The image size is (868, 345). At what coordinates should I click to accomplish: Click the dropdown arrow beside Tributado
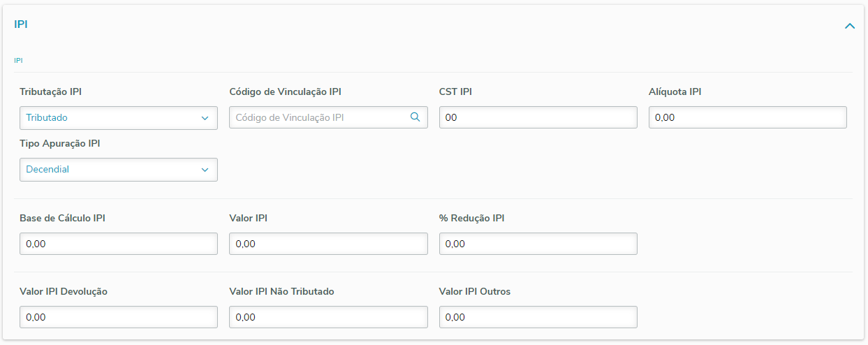pos(205,118)
